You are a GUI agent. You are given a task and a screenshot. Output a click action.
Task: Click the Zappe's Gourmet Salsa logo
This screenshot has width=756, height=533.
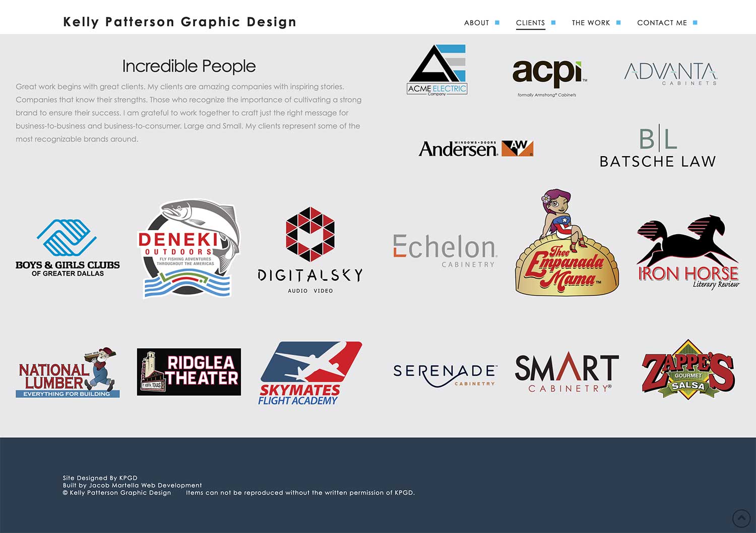(688, 370)
